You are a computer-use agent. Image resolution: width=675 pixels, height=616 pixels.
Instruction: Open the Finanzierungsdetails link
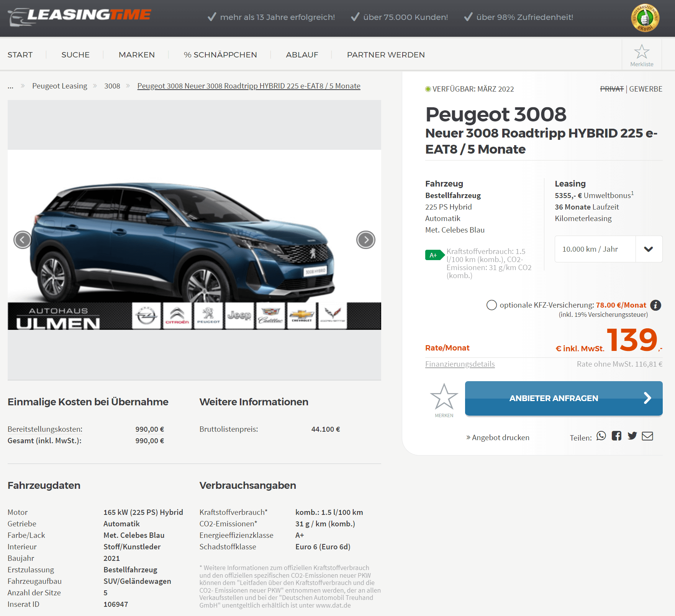pos(460,364)
